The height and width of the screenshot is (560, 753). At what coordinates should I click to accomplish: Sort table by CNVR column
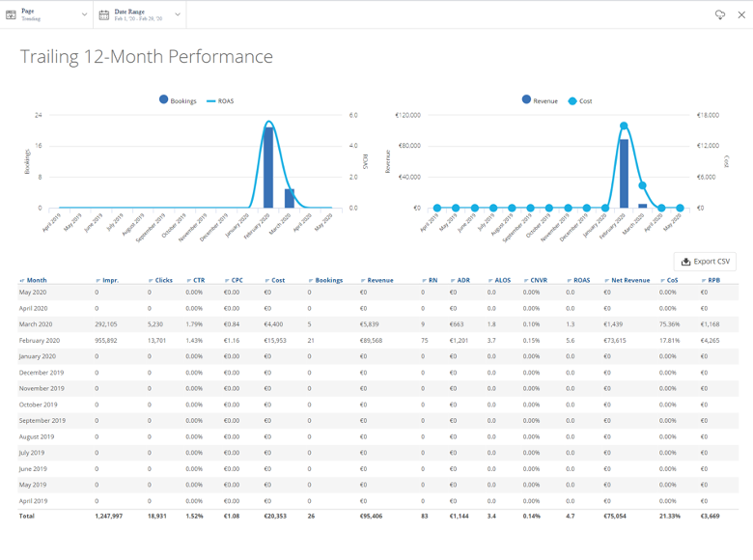pyautogui.click(x=536, y=280)
